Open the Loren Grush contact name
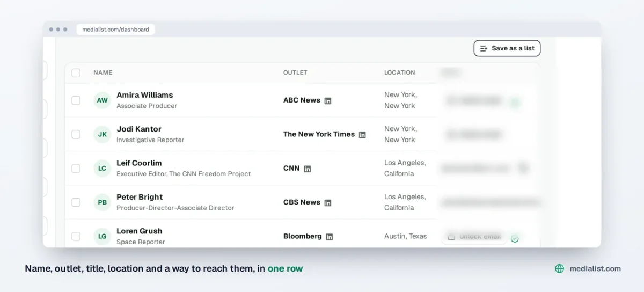 (140, 231)
